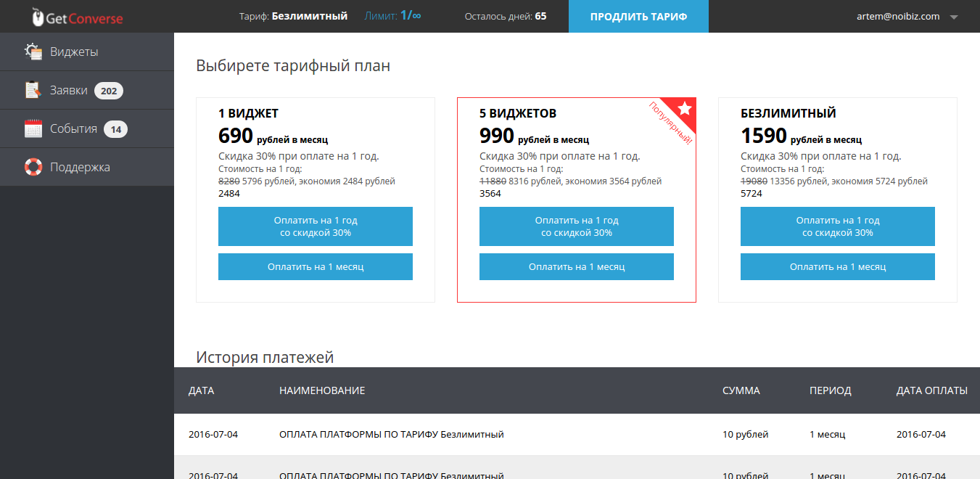Click the 5 ВИДЖЕТОВ plan title
980x479 pixels.
(x=518, y=113)
